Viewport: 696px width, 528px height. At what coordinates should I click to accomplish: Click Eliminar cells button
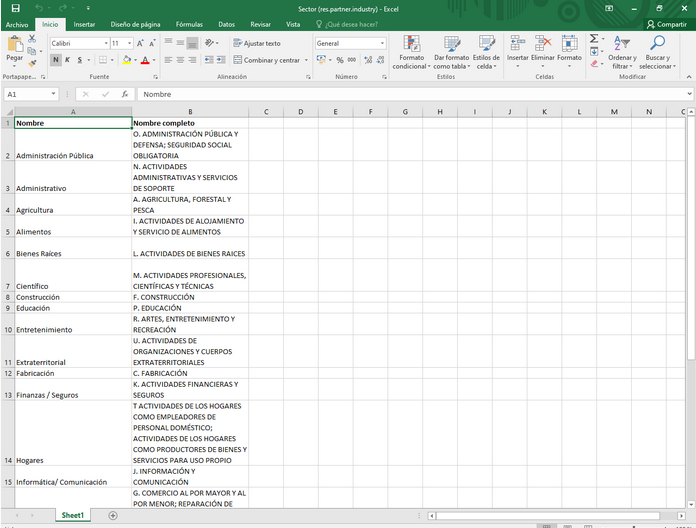point(542,52)
